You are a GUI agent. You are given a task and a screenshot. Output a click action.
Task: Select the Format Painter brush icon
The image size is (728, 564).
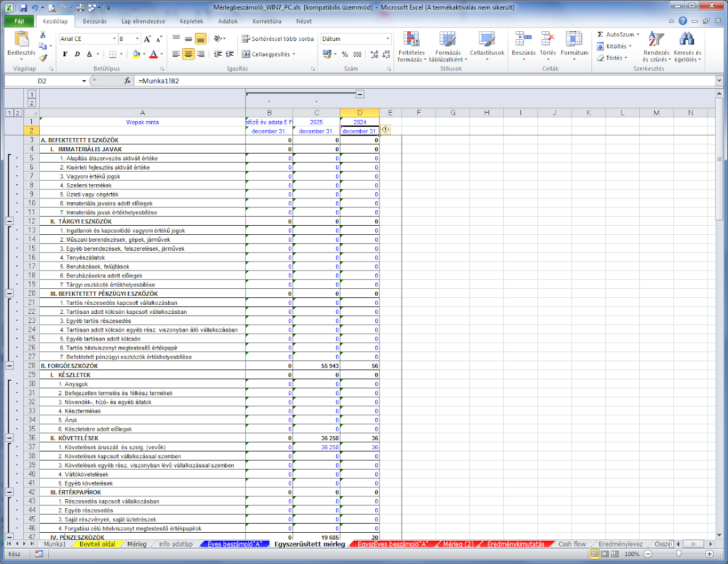[x=43, y=57]
